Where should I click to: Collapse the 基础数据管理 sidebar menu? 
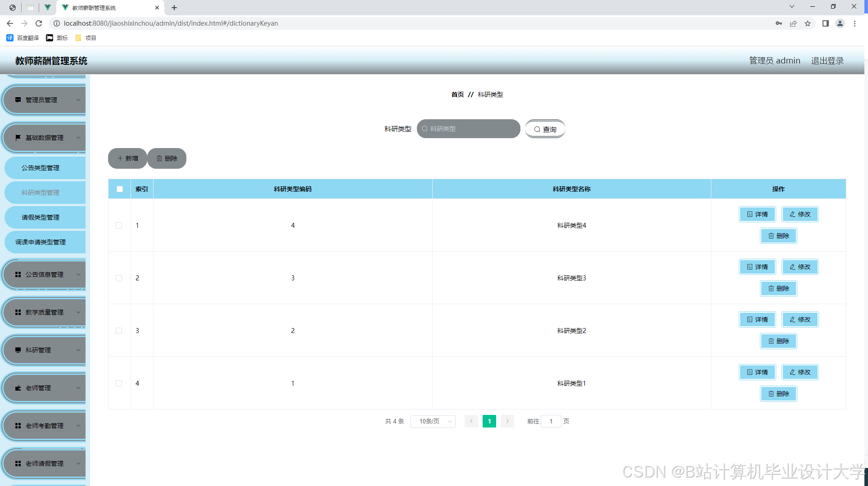(x=44, y=138)
